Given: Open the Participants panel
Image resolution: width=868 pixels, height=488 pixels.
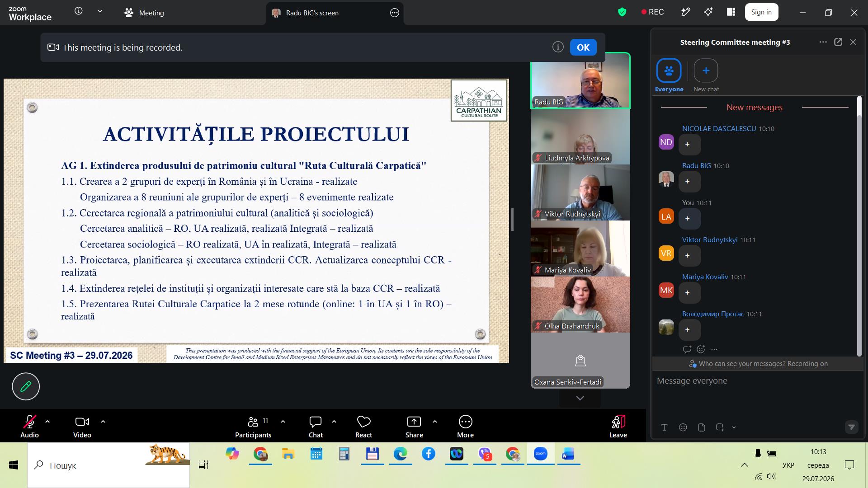Looking at the screenshot, I should (x=253, y=426).
